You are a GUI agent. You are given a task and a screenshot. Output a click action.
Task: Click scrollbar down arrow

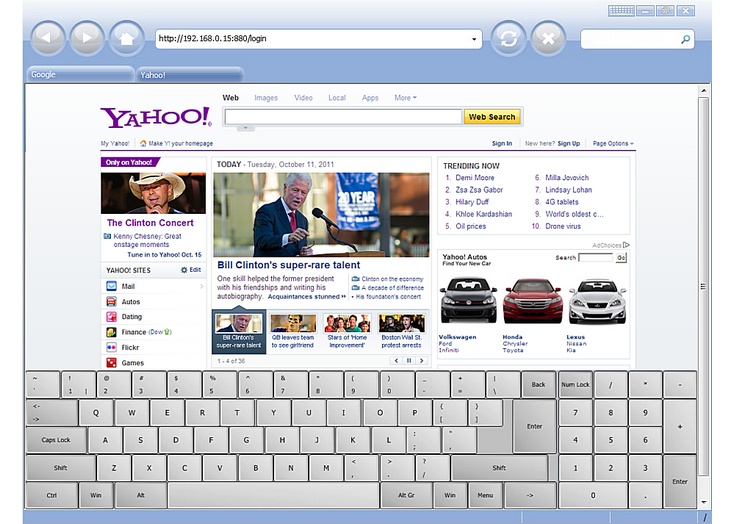pyautogui.click(x=704, y=502)
